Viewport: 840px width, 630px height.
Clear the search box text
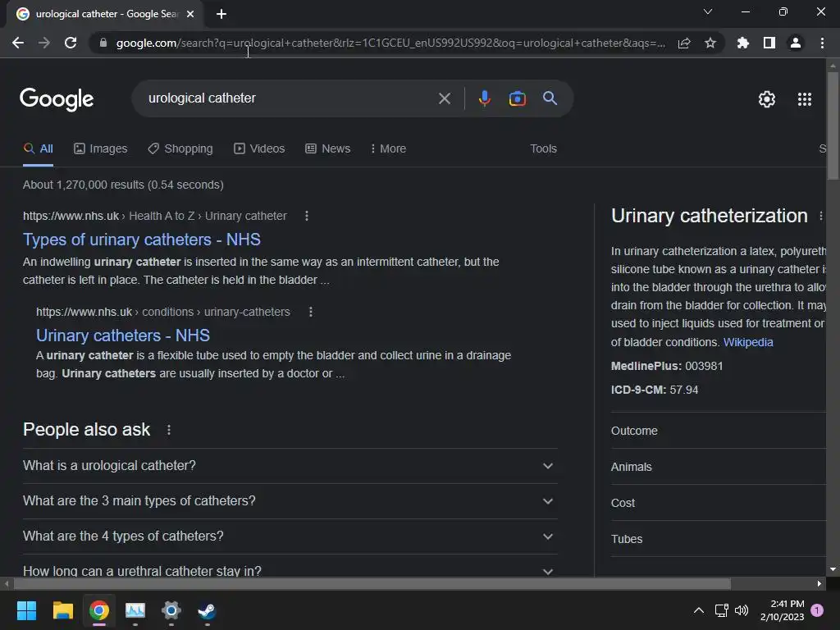pos(444,98)
